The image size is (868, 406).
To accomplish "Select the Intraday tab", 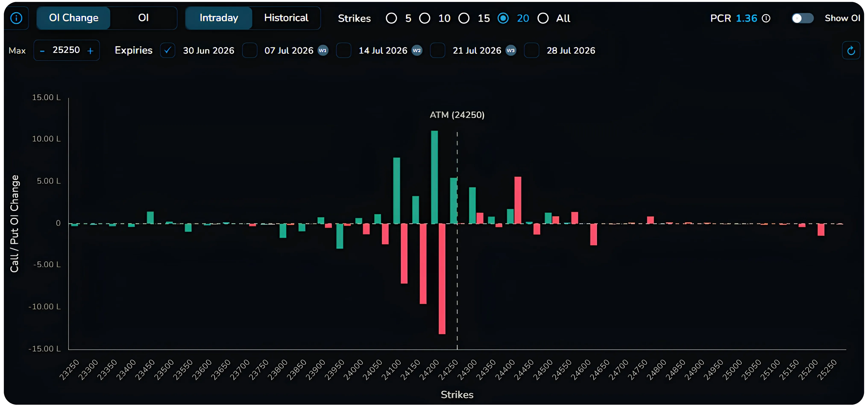I will [x=219, y=18].
